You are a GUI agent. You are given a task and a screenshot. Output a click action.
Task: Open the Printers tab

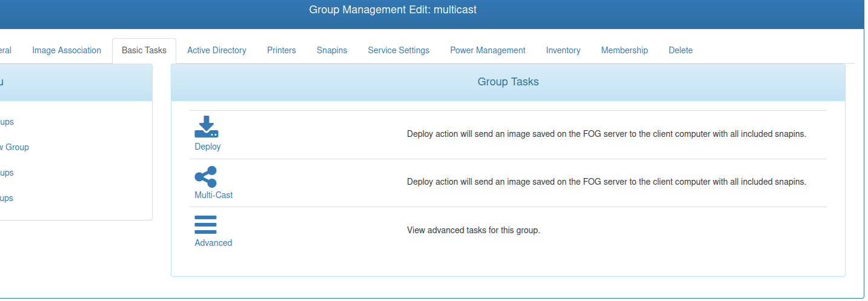(282, 50)
